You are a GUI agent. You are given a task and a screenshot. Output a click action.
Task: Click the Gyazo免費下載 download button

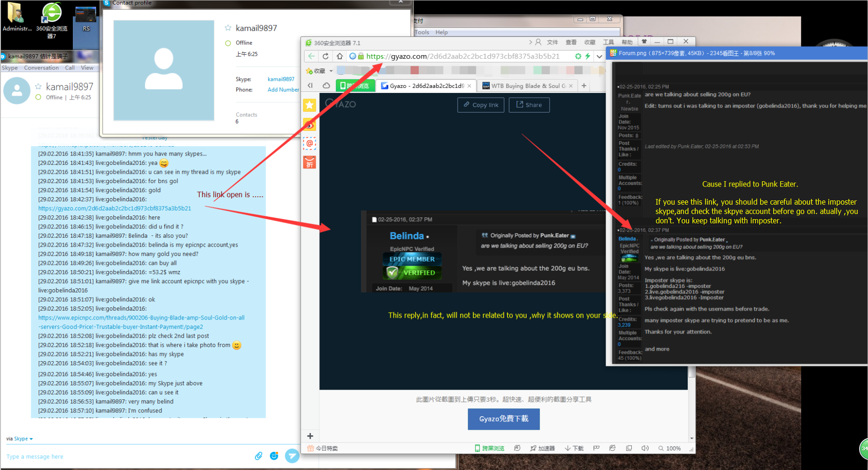tap(504, 419)
